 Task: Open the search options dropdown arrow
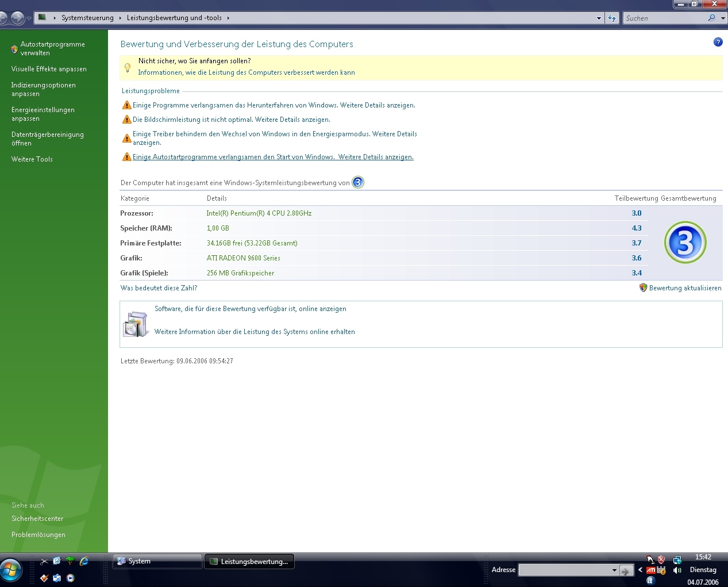pyautogui.click(x=723, y=18)
